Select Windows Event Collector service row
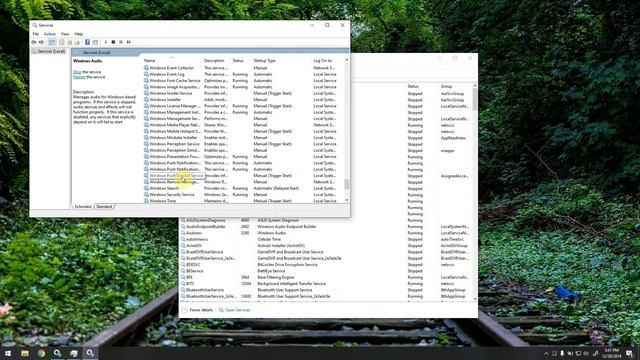The image size is (640, 360). pyautogui.click(x=244, y=68)
